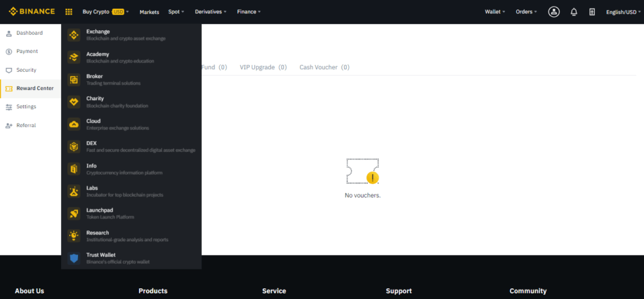The width and height of the screenshot is (644, 299).
Task: Select the Info menu entry
Action: 131,169
